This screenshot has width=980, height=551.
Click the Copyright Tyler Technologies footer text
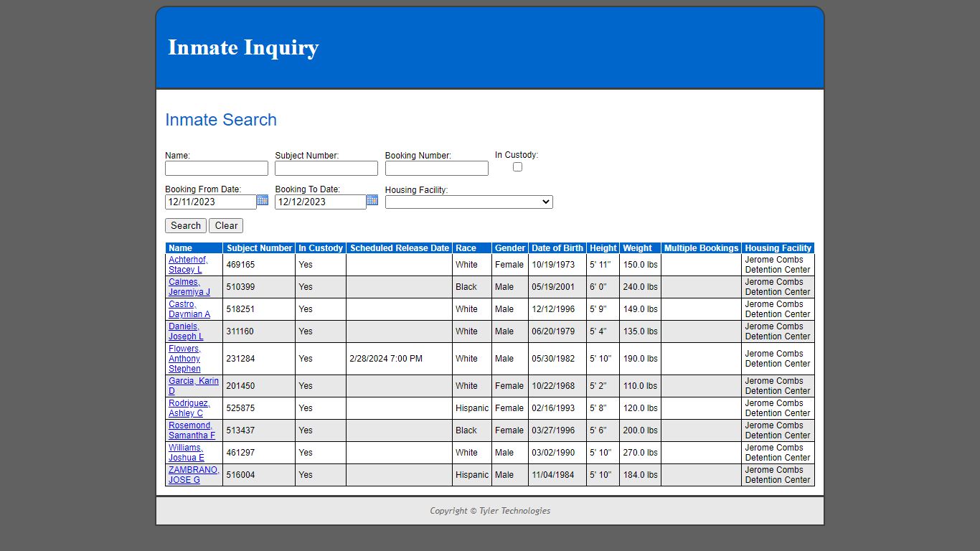coord(490,511)
